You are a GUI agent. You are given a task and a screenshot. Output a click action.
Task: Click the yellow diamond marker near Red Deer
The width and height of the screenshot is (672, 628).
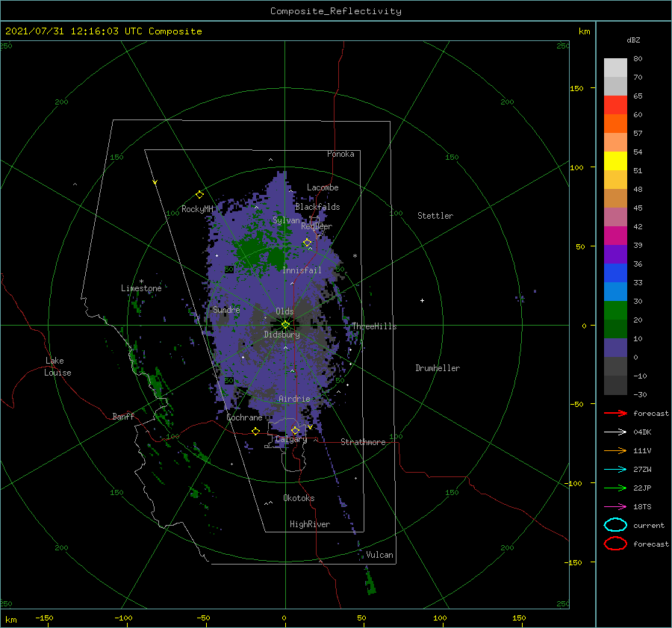pyautogui.click(x=308, y=243)
